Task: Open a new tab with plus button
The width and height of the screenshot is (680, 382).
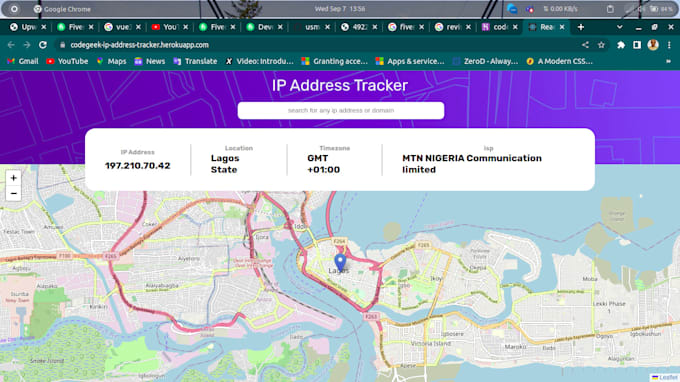Action: (581, 27)
